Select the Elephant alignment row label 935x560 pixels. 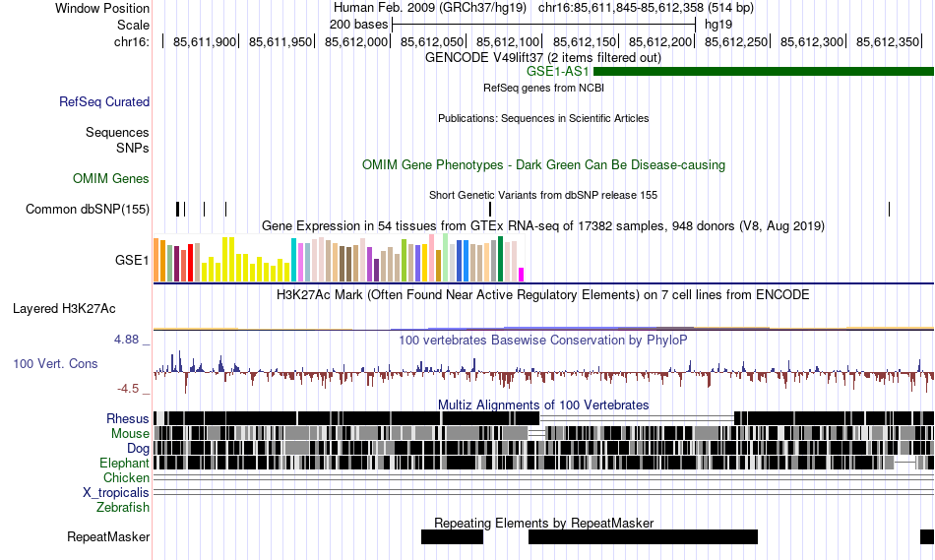coord(124,463)
